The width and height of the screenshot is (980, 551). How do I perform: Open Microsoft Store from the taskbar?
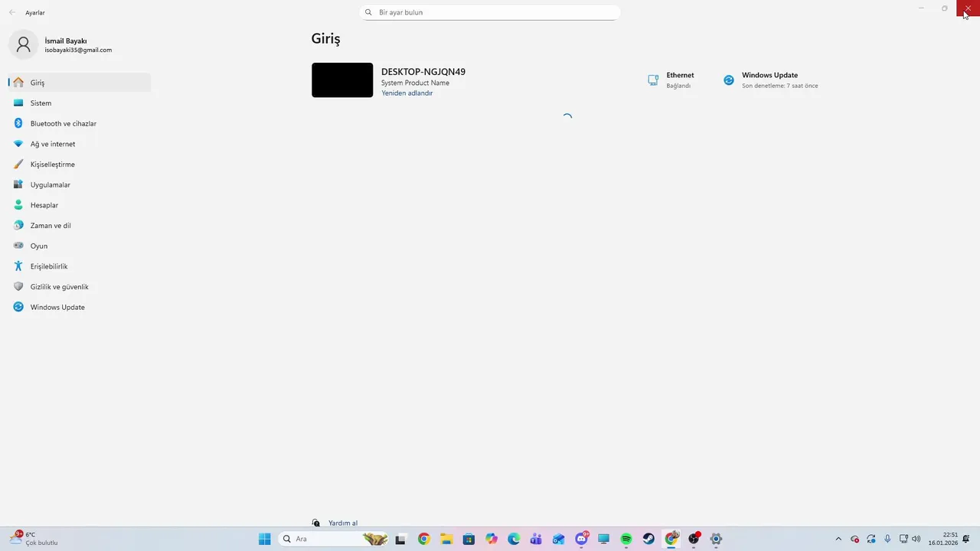click(469, 539)
